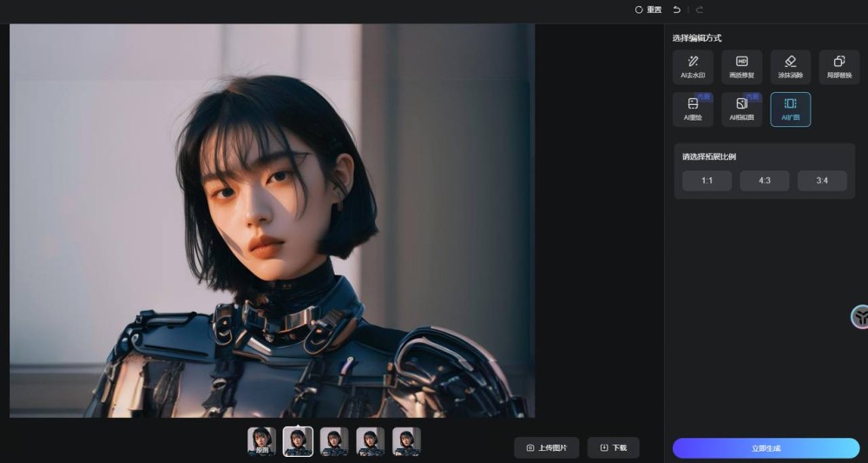Select the AI扩图 image expand tool
The width and height of the screenshot is (868, 463).
791,109
